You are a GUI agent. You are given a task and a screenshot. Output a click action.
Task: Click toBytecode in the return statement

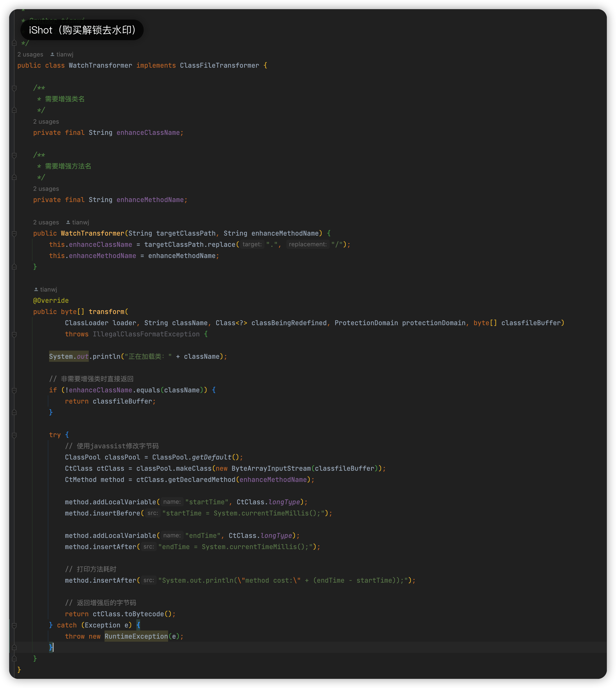pos(144,614)
